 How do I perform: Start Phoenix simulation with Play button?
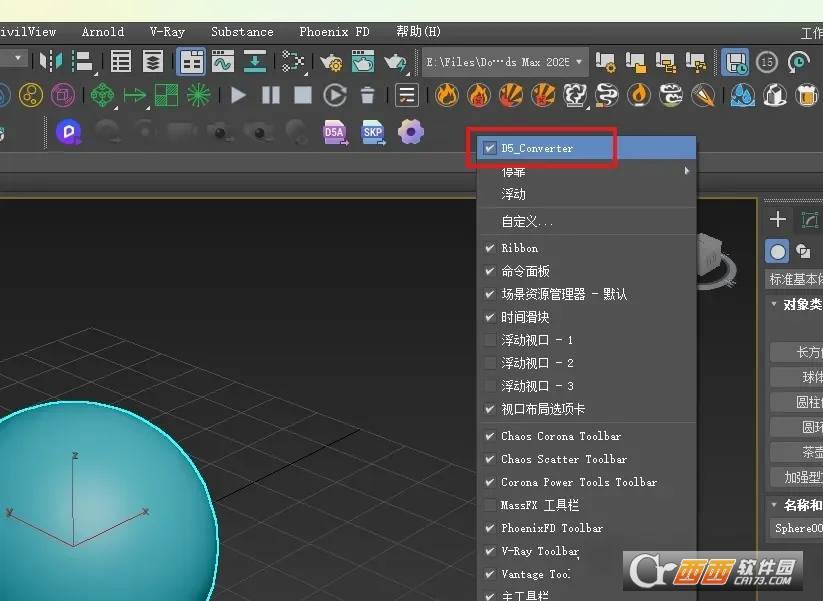tap(239, 96)
